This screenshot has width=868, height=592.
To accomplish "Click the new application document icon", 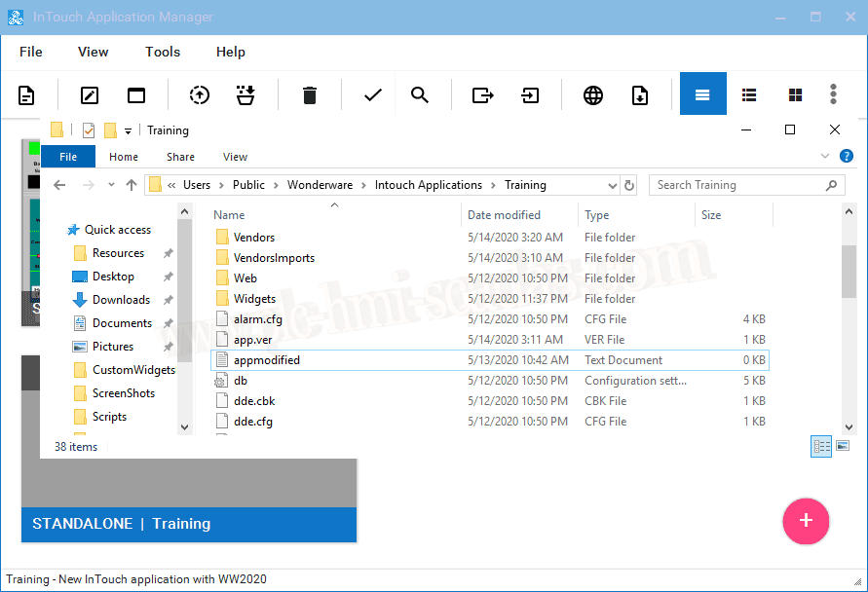I will click(x=26, y=94).
